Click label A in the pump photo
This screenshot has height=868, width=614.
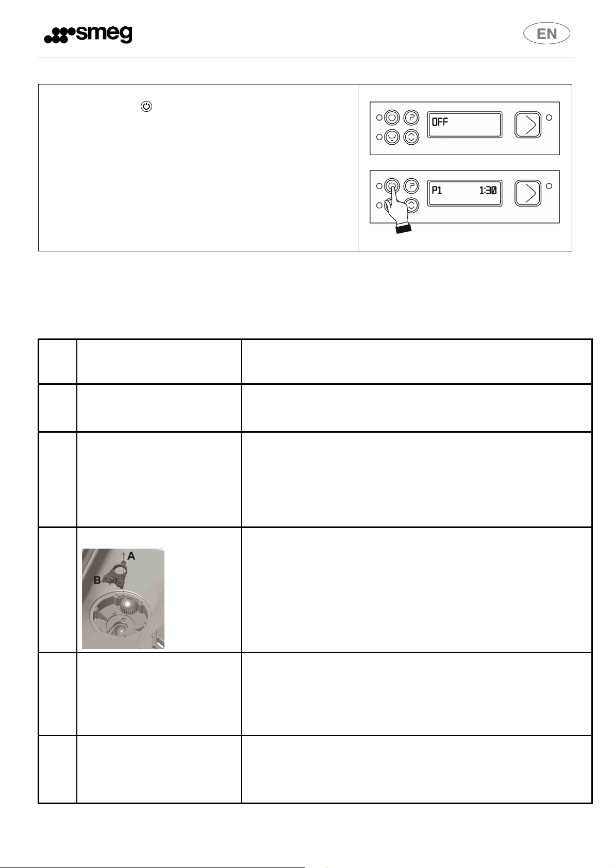131,556
